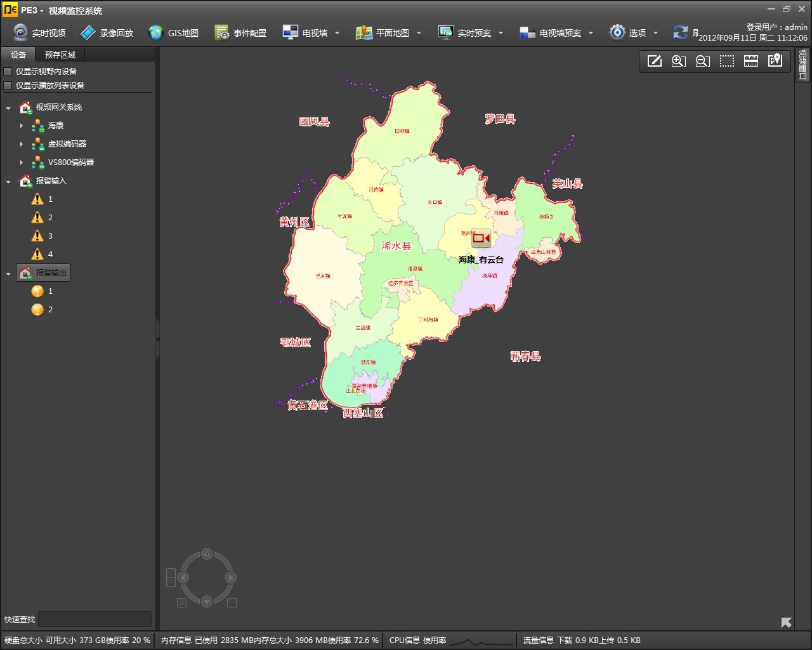Screen dimensions: 812x650
Task: Open the 实时预案 dropdown arrow
Action: click(501, 33)
